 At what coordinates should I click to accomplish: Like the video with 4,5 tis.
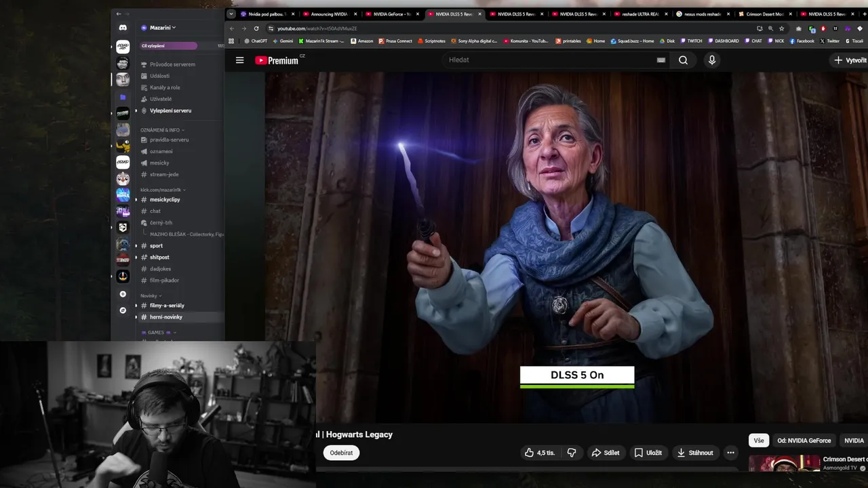click(x=540, y=453)
